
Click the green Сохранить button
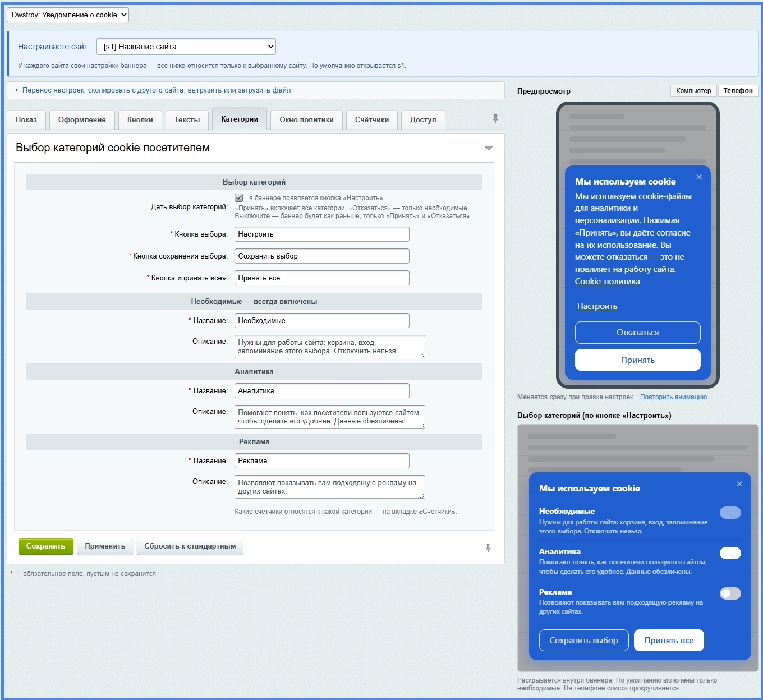tap(46, 546)
